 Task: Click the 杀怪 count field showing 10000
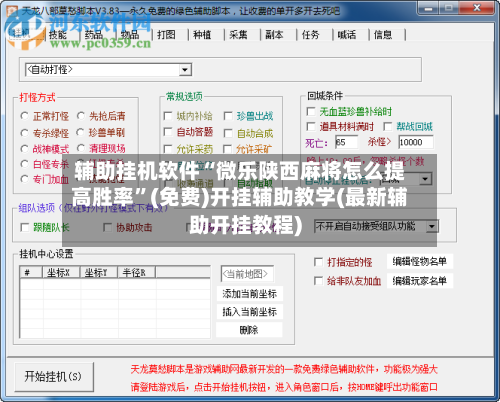[x=416, y=142]
